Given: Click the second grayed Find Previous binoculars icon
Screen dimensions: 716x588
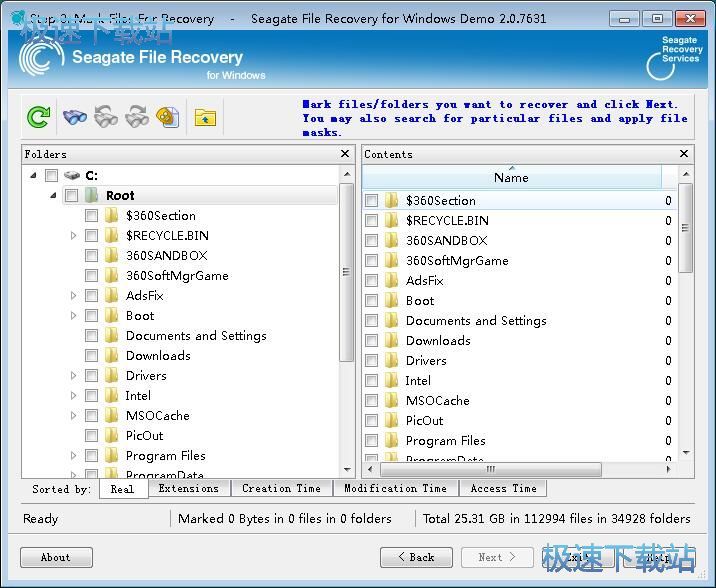Looking at the screenshot, I should point(137,116).
